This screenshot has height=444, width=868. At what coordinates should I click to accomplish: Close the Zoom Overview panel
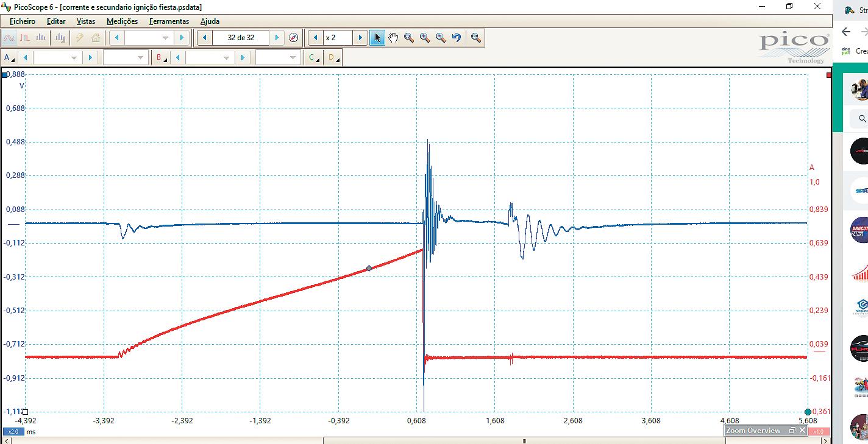point(803,431)
